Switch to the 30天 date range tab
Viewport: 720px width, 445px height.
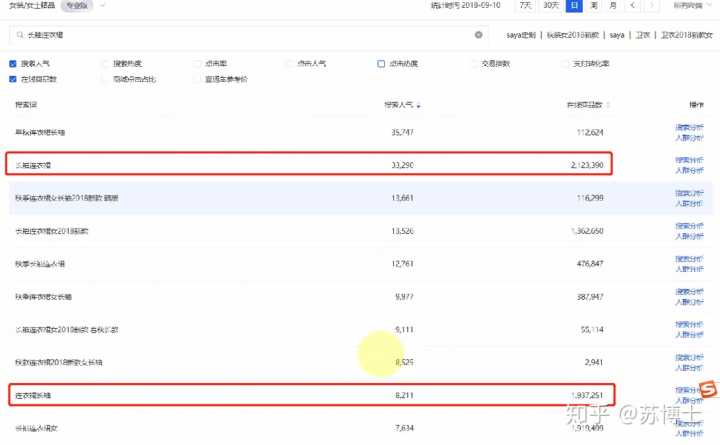click(550, 6)
